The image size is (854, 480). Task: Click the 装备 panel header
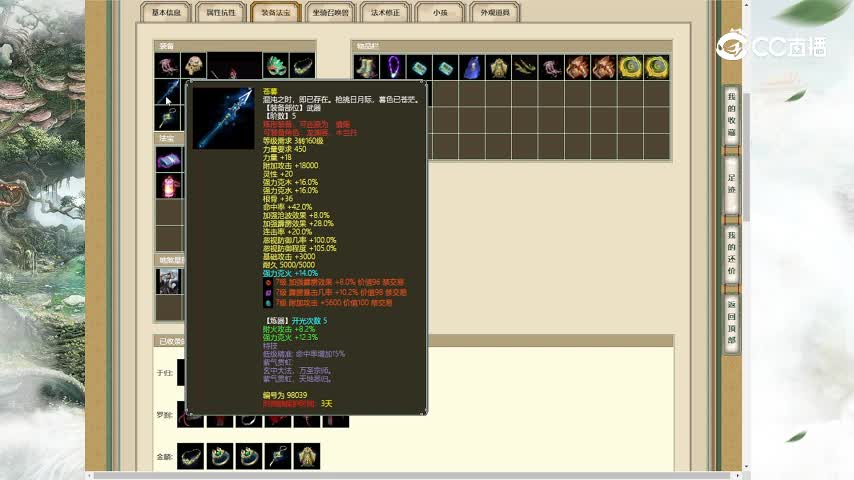235,46
